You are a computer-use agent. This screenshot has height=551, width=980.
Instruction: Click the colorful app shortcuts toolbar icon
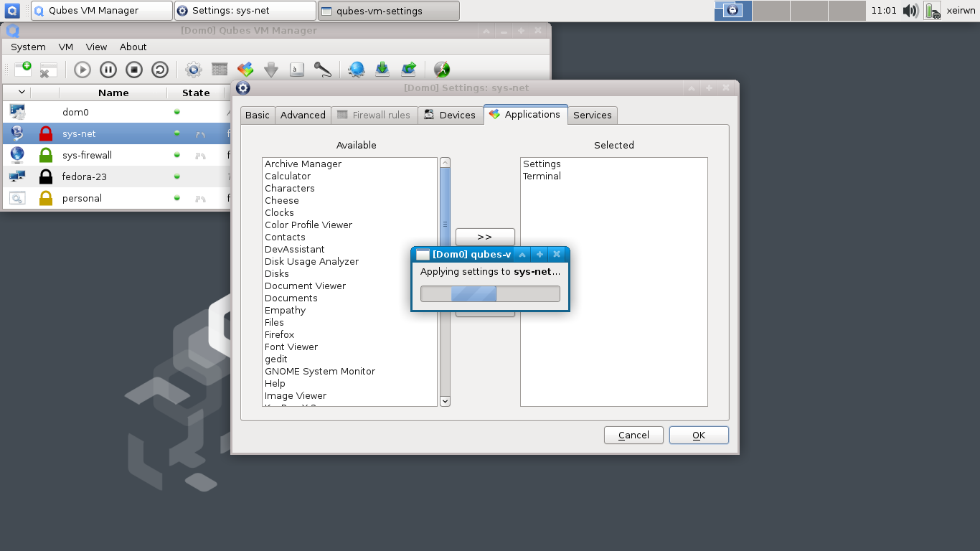[x=245, y=70]
